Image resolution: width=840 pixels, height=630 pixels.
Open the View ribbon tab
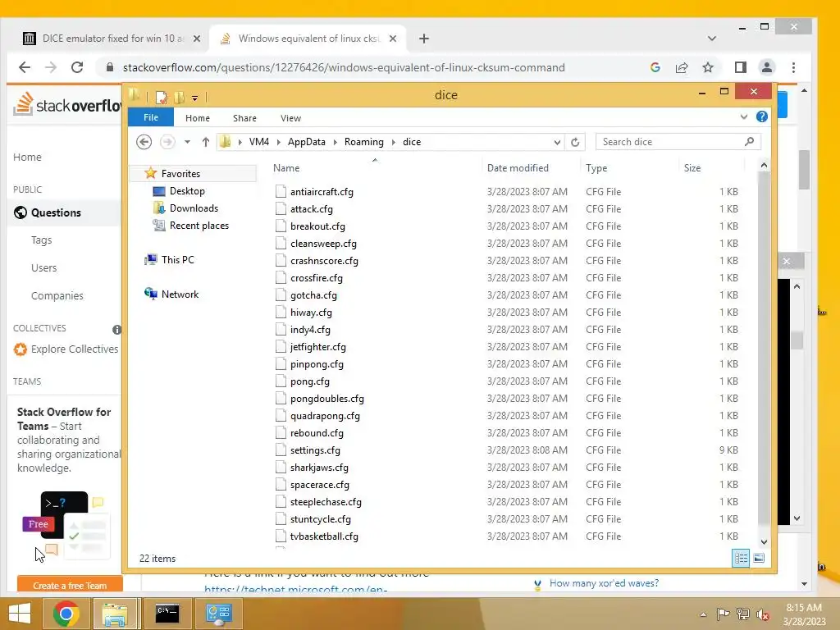pyautogui.click(x=291, y=118)
